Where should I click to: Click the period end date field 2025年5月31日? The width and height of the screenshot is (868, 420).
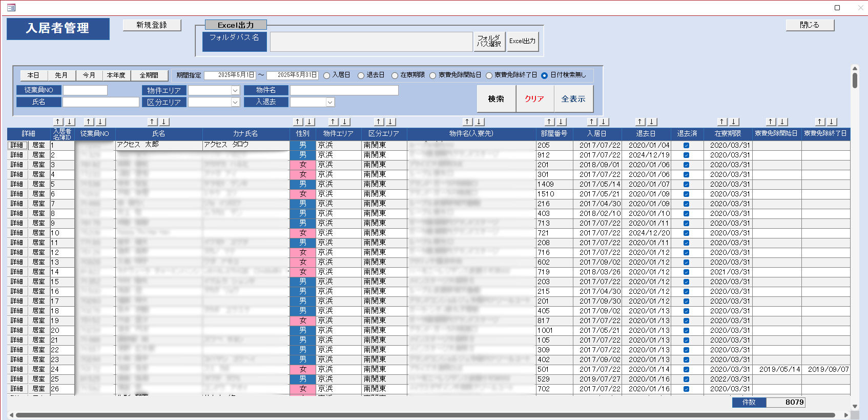click(x=293, y=75)
